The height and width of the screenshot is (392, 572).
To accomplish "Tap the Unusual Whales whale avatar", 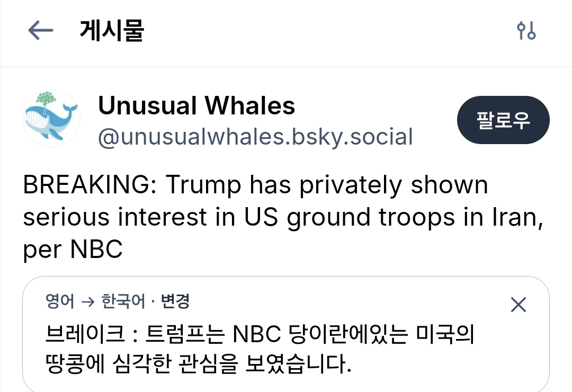I will tap(51, 118).
